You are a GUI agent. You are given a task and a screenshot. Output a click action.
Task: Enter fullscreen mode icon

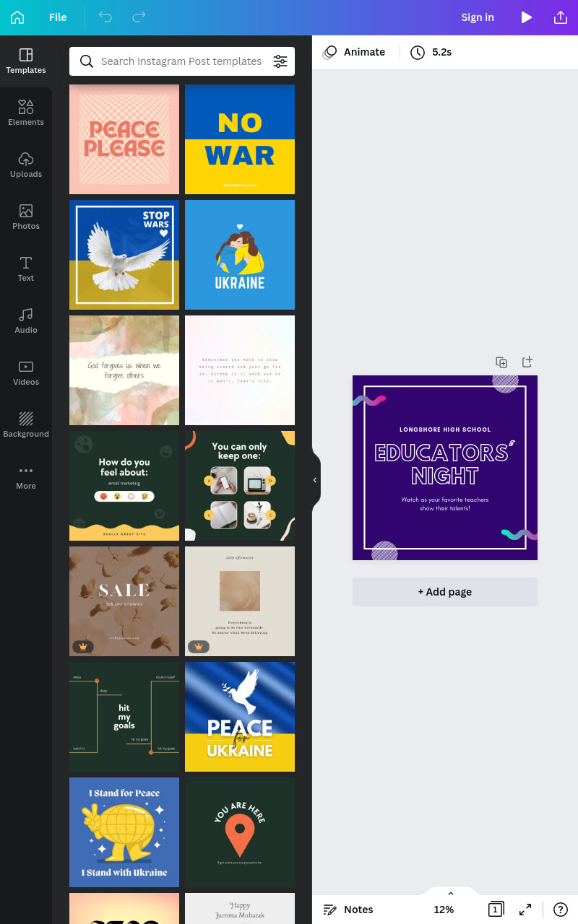point(525,910)
